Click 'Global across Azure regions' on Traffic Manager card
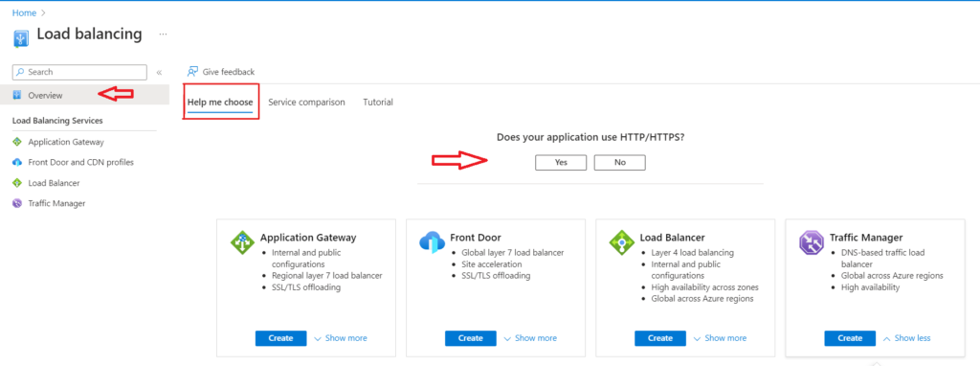This screenshot has width=980, height=366. tap(892, 275)
